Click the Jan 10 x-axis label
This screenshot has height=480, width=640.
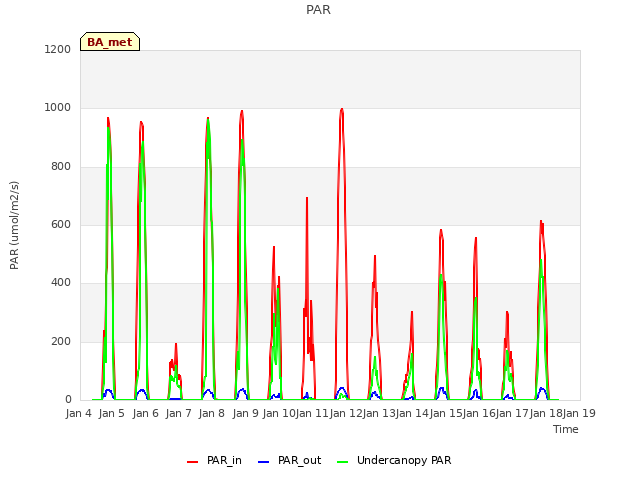[x=279, y=413]
